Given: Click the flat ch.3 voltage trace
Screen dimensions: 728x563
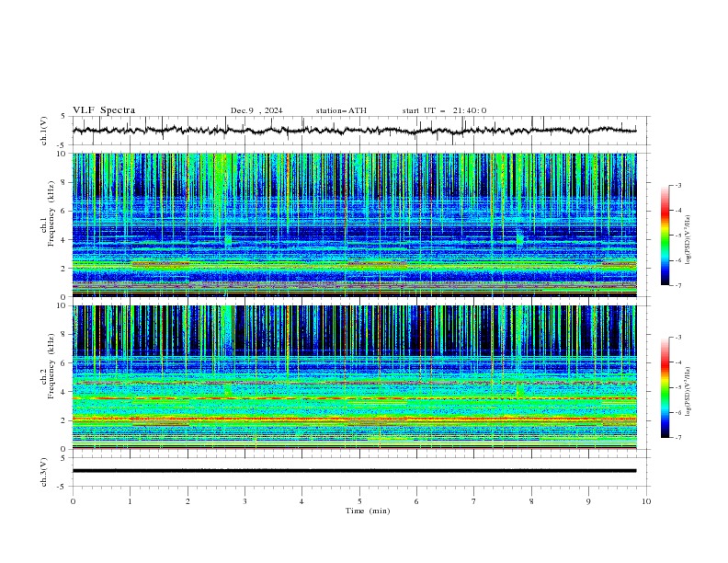Looking at the screenshot, I should click(354, 471).
